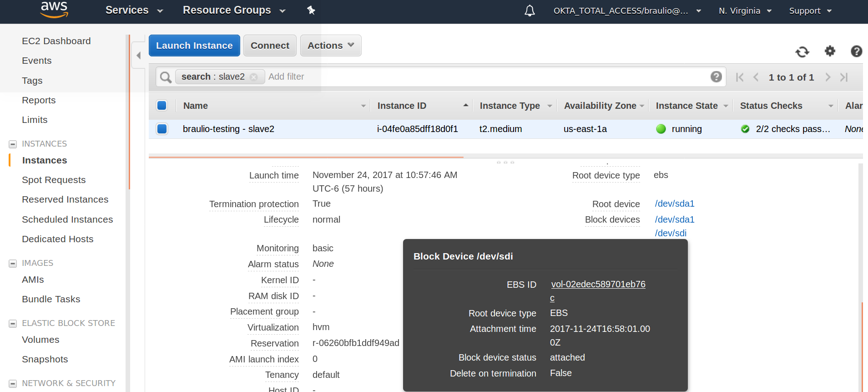The height and width of the screenshot is (392, 868).
Task: Go to next results page
Action: tap(828, 77)
